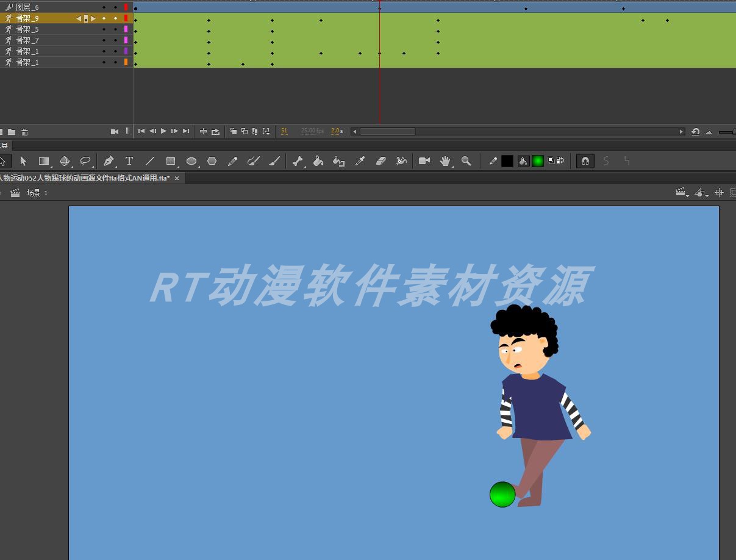The height and width of the screenshot is (560, 736).
Task: Click 场景 1 in the breadcrumb bar
Action: point(37,193)
